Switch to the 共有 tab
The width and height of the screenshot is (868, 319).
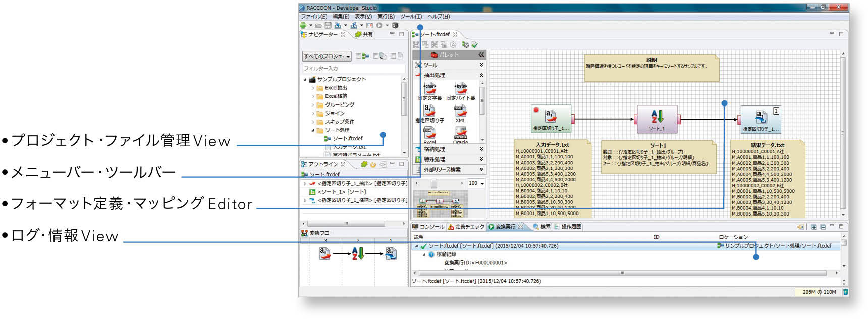(x=364, y=35)
